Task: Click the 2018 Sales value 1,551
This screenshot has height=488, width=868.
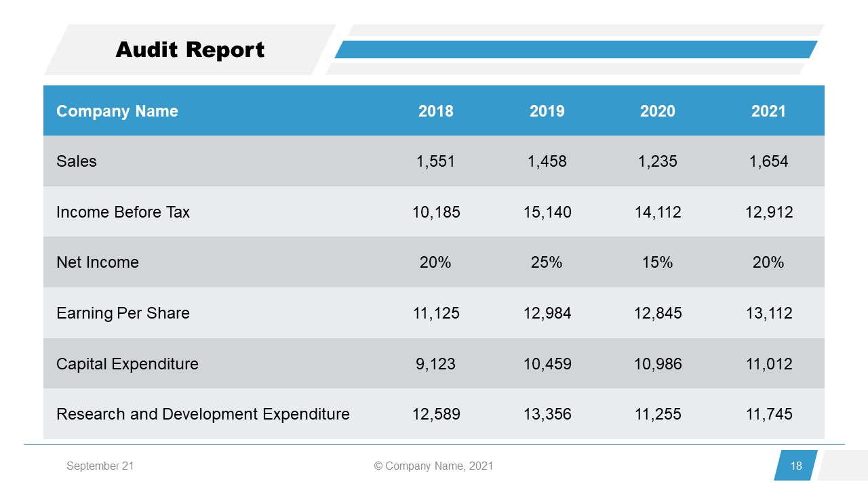Action: [435, 161]
